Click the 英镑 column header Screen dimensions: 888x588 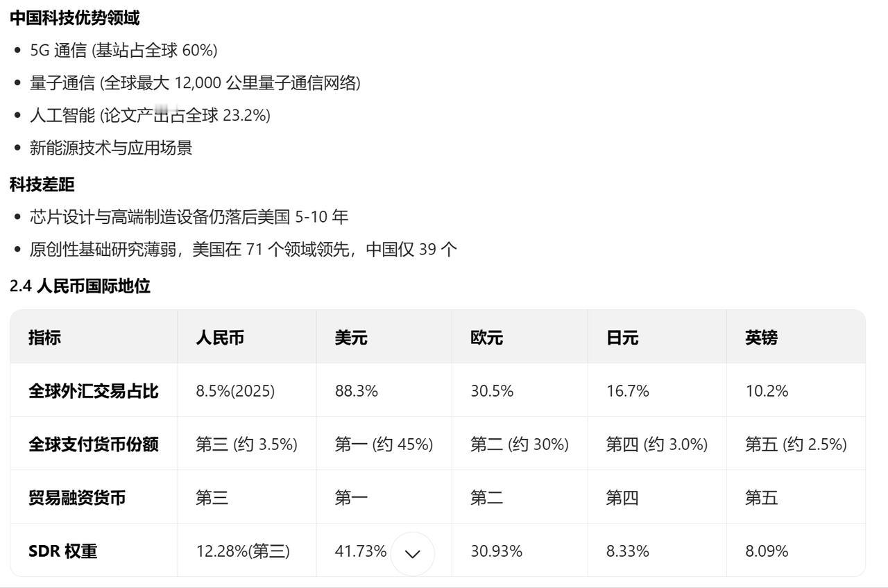pyautogui.click(x=761, y=338)
